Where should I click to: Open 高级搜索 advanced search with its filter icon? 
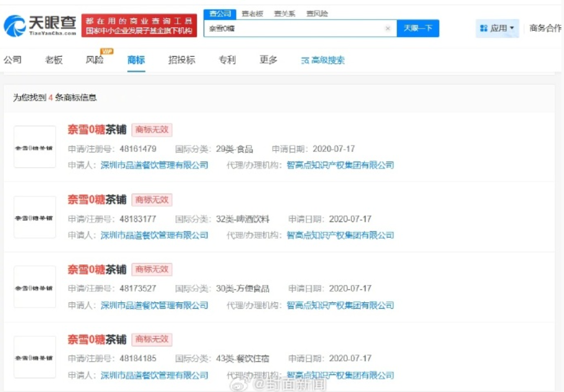[322, 60]
